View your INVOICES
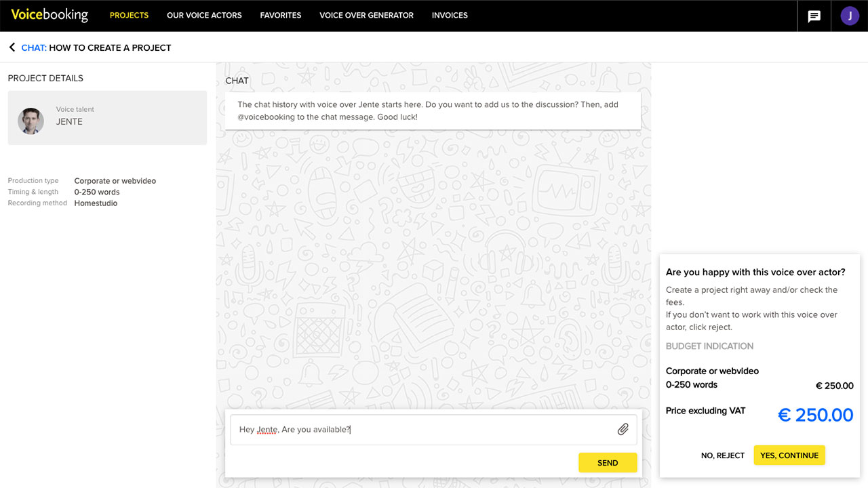 tap(450, 15)
